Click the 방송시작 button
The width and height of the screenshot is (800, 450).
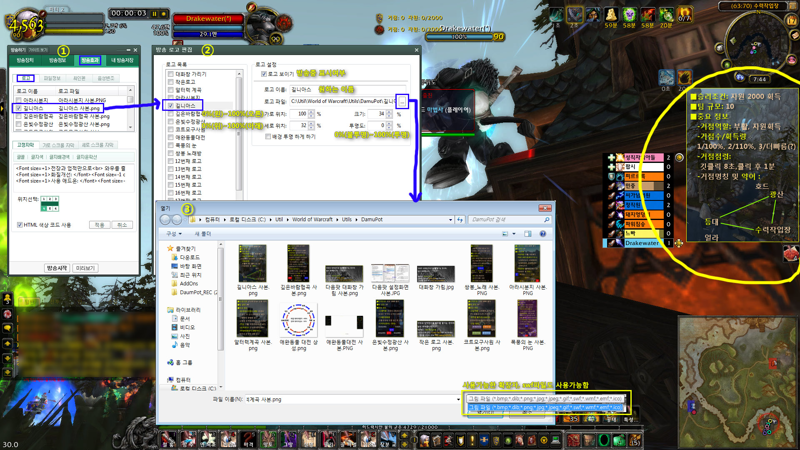57,268
